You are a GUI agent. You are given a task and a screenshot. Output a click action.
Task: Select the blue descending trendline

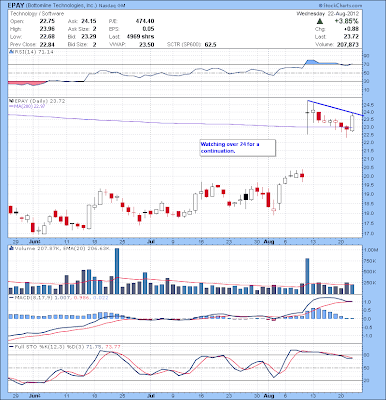coord(335,108)
